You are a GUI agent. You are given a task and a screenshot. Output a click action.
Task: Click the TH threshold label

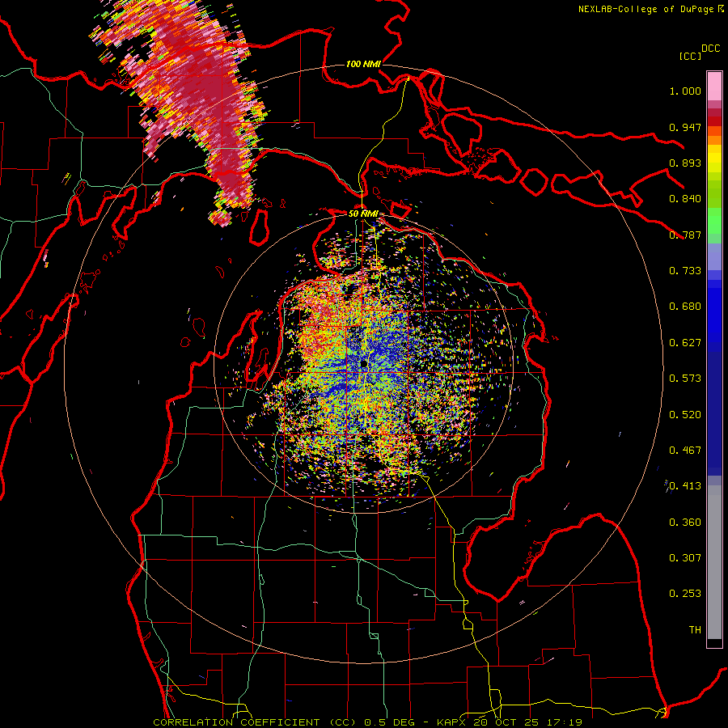(x=695, y=630)
